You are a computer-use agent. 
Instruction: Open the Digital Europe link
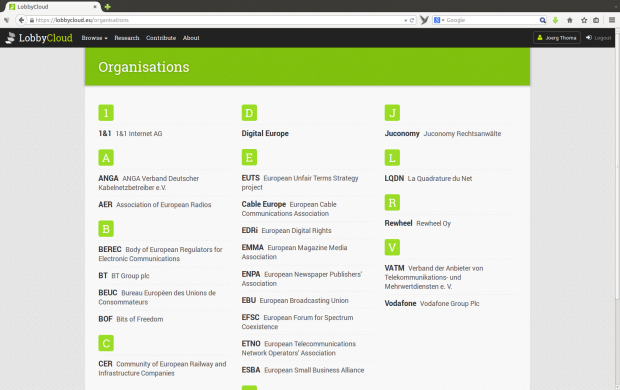pos(265,133)
